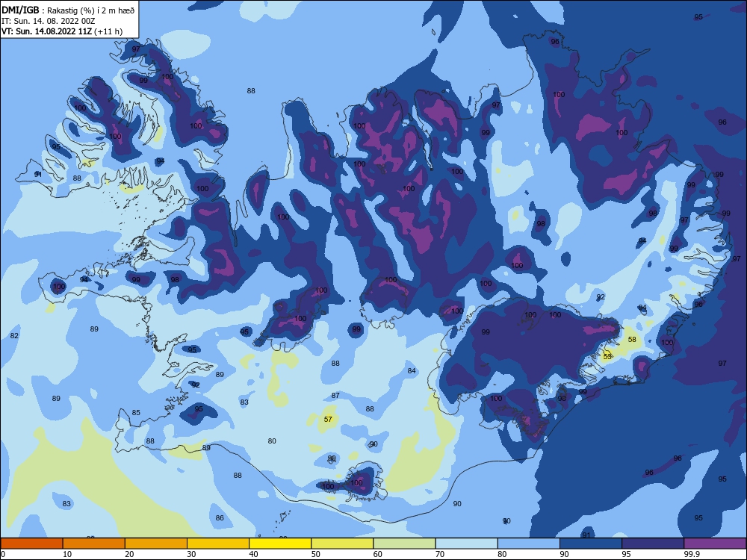Click the legend scale label '70'

click(440, 554)
